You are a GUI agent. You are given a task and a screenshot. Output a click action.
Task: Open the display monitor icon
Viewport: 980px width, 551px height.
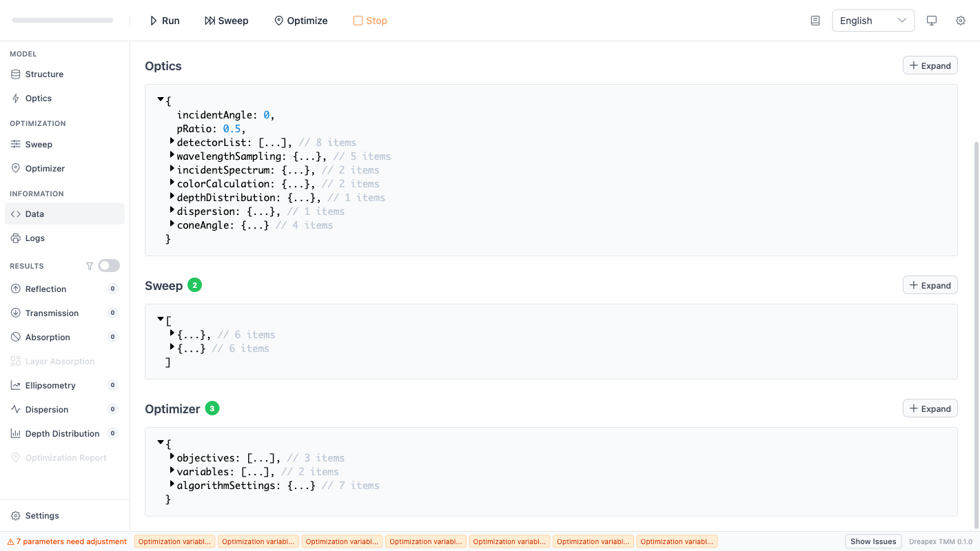click(931, 20)
